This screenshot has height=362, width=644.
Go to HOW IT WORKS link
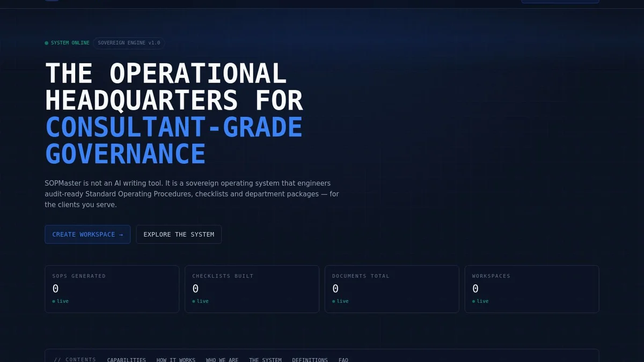coord(176,359)
